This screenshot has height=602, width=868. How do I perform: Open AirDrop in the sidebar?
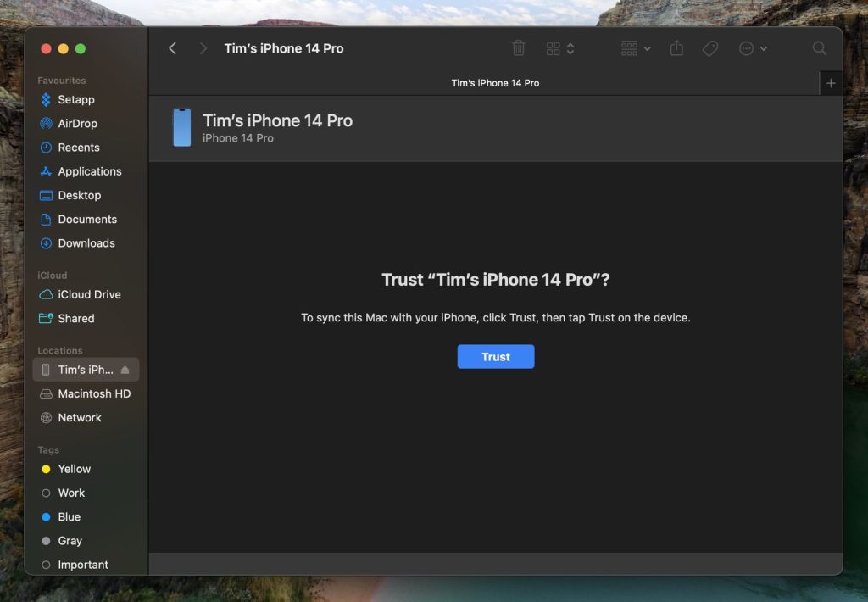point(77,124)
